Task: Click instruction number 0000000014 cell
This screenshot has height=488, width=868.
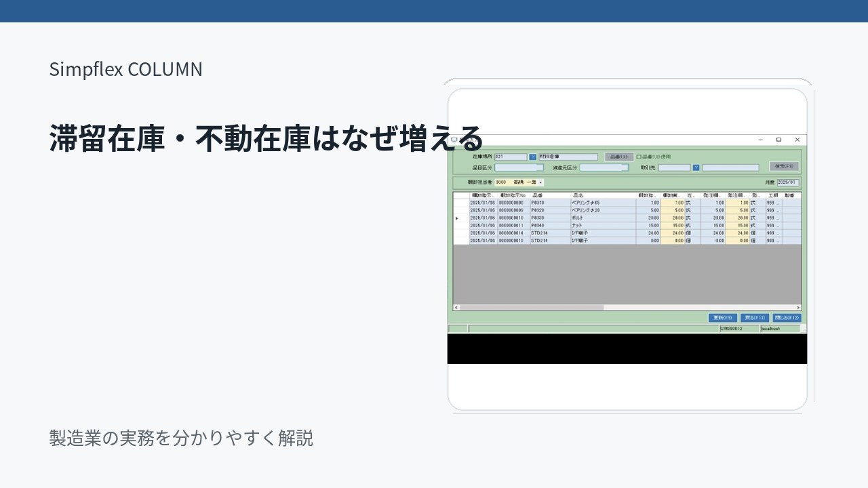Action: pyautogui.click(x=513, y=233)
